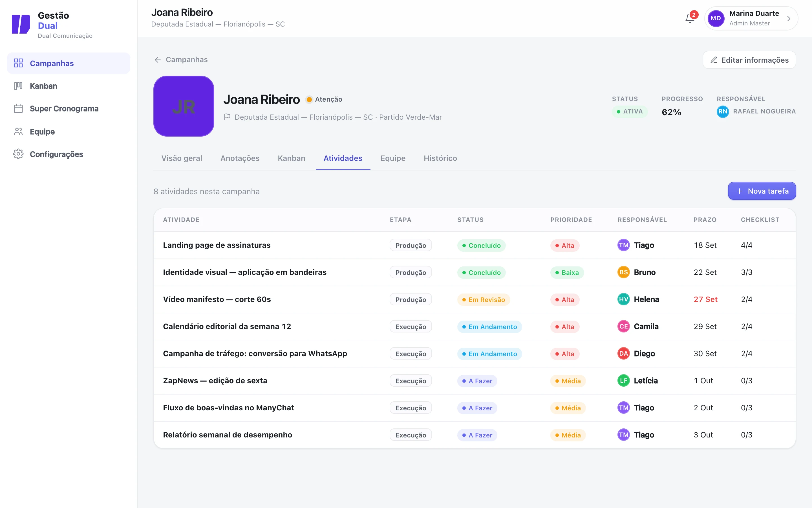Click the Campanhas grid icon in sidebar
Screen dimensions: 812x508
click(x=18, y=63)
